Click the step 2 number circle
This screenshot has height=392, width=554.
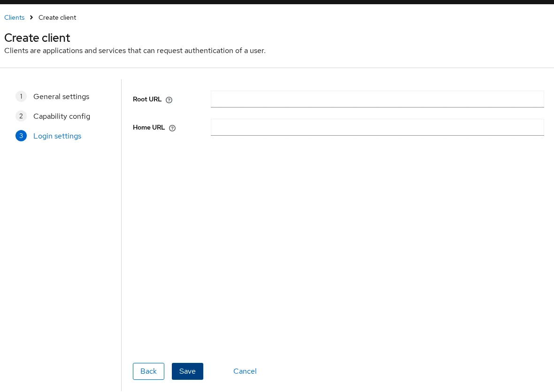pyautogui.click(x=21, y=116)
